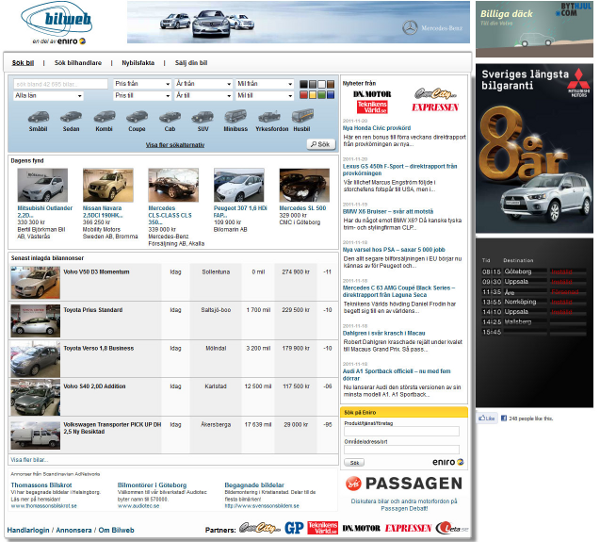The image size is (600, 542).
Task: Click the Facebook Like button
Action: pyautogui.click(x=486, y=418)
